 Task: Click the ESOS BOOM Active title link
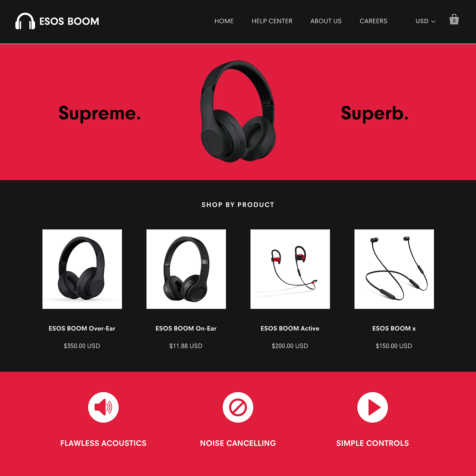(290, 329)
